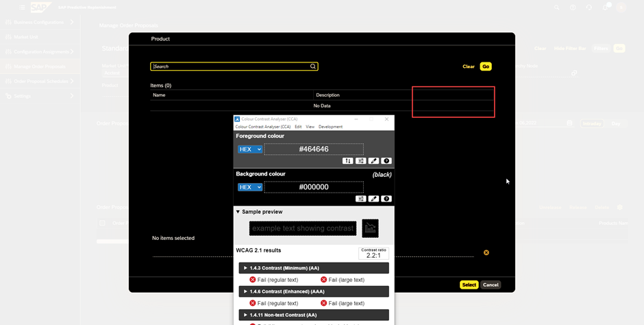Click the Unrelease button

(x=550, y=208)
